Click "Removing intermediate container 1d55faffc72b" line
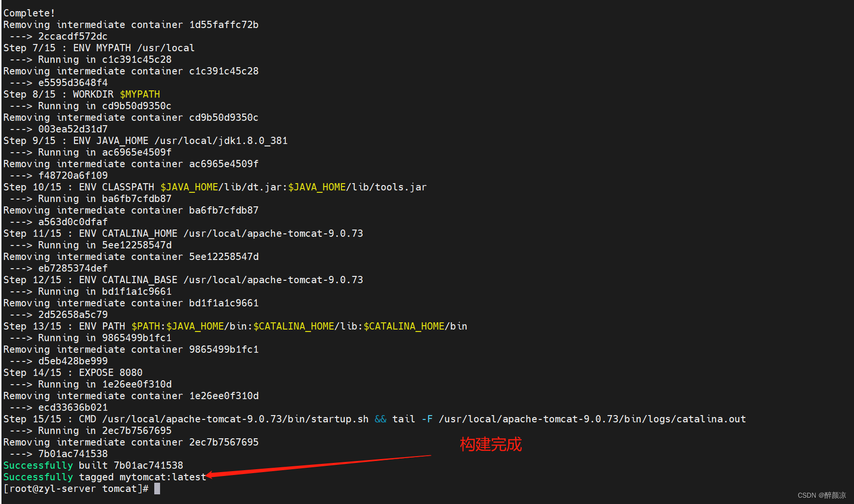 tap(131, 25)
